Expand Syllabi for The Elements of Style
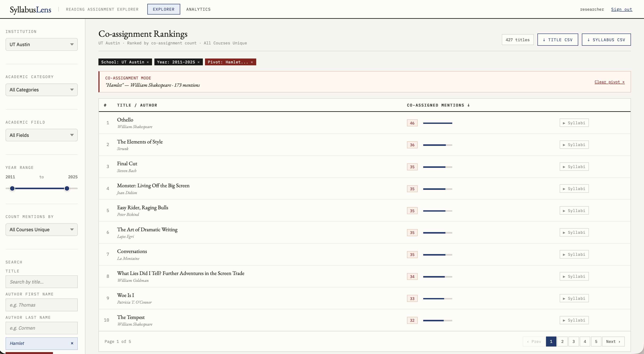The height and width of the screenshot is (354, 644). click(x=574, y=145)
